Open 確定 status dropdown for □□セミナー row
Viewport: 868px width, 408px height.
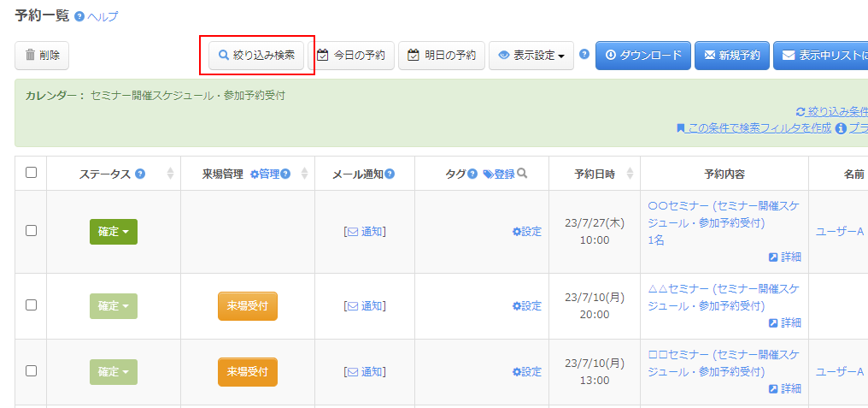[x=113, y=372]
